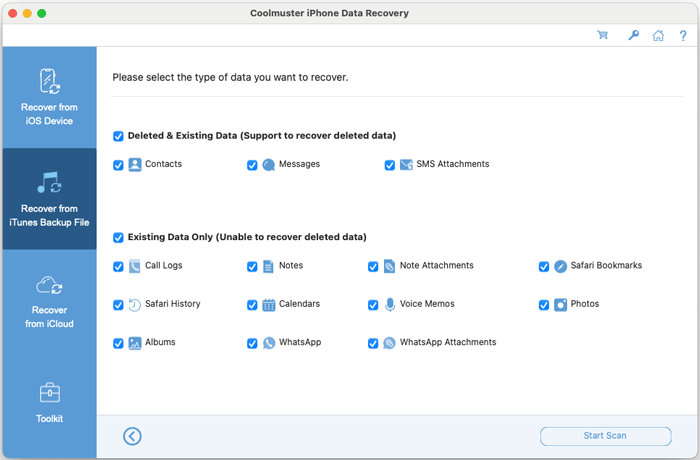Click the Safari History clock icon
700x460 pixels.
[x=135, y=305]
